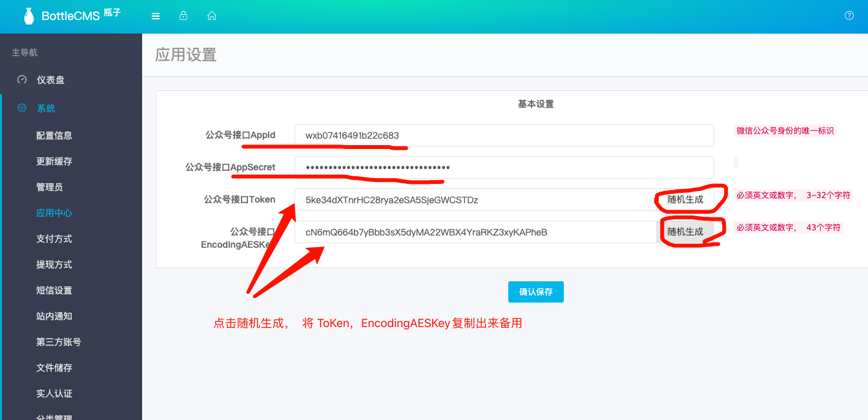
Task: Select 站内通知 in sidebar
Action: point(54,316)
